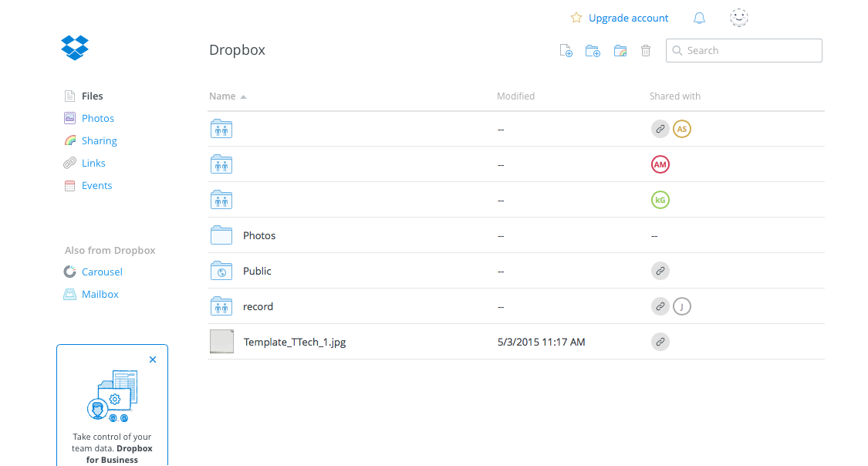Click the Upgrade account star icon
The width and height of the screenshot is (868, 466).
tap(576, 18)
